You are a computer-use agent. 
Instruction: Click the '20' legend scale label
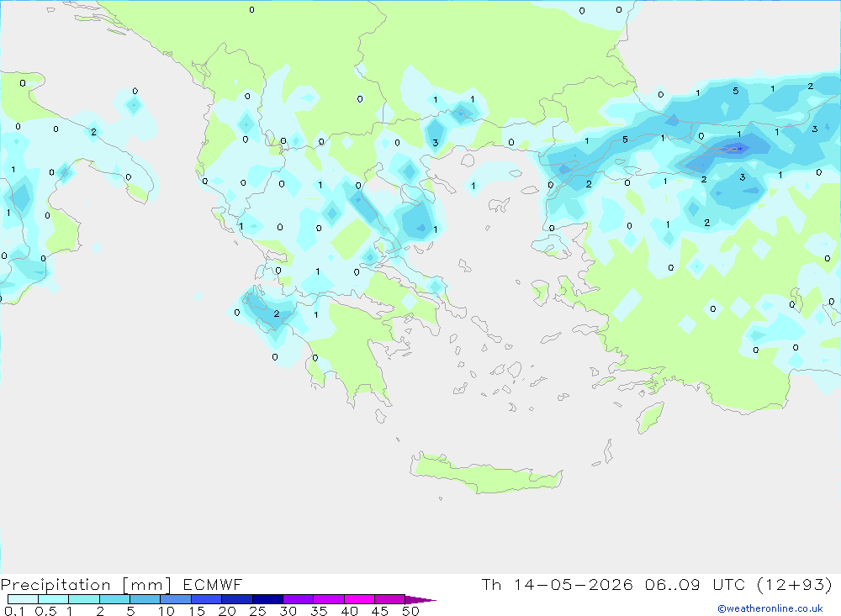[227, 611]
